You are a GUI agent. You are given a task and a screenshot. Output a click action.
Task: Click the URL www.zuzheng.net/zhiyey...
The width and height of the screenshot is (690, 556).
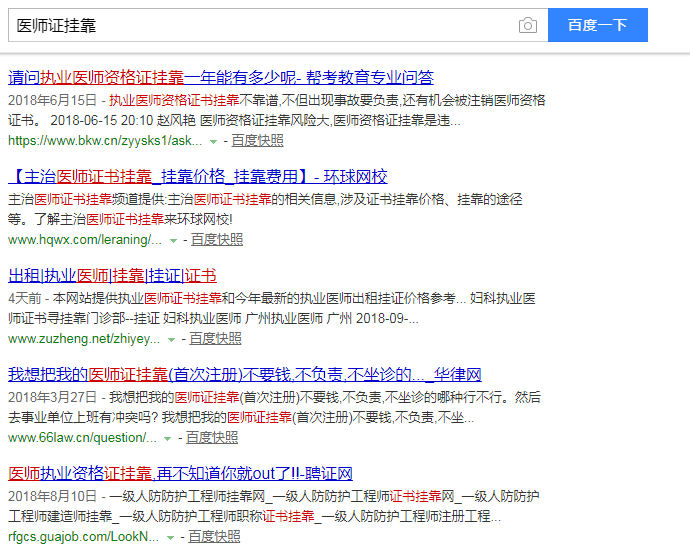pyautogui.click(x=84, y=339)
